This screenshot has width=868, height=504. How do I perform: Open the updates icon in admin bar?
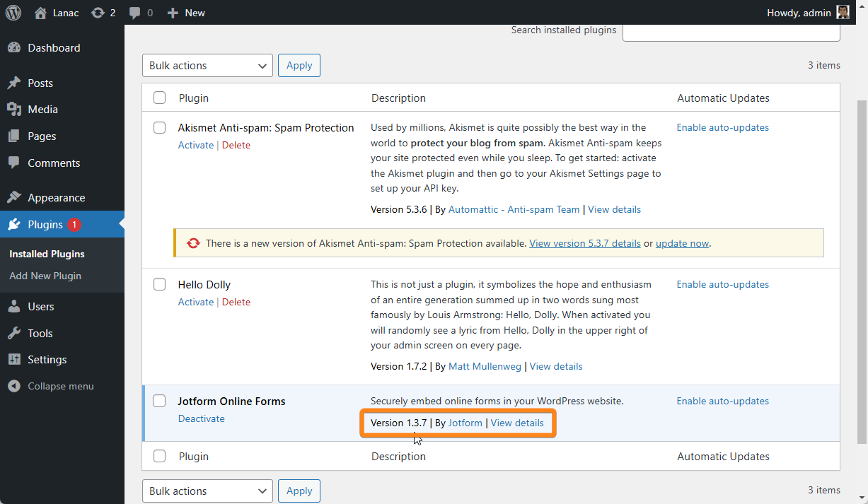(x=98, y=13)
